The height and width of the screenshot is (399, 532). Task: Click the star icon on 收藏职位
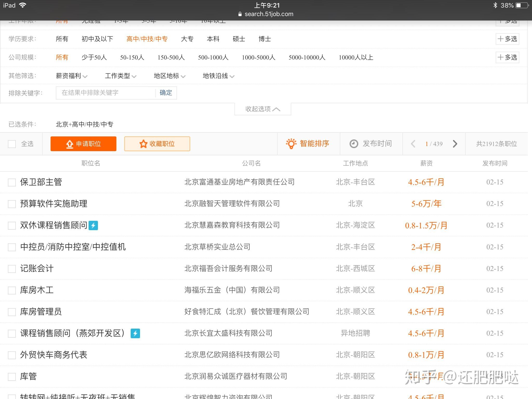(143, 144)
